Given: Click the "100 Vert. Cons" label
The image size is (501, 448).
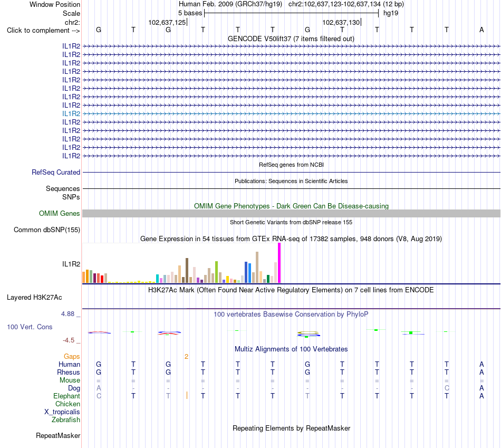Looking at the screenshot, I should tap(30, 327).
